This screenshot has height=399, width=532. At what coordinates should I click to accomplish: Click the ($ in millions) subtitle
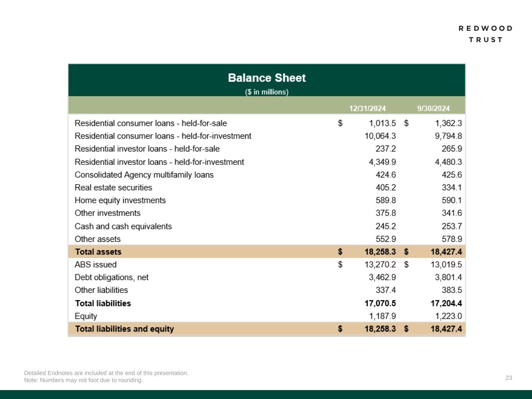tap(267, 92)
